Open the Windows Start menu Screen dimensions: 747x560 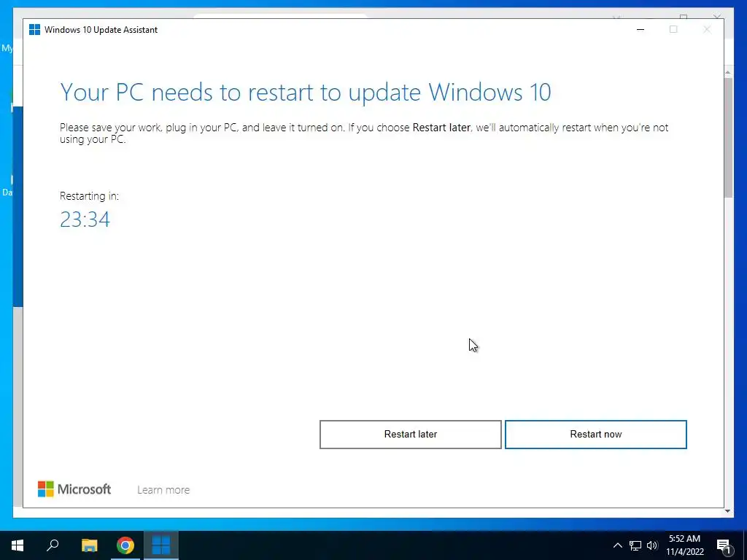(18, 545)
